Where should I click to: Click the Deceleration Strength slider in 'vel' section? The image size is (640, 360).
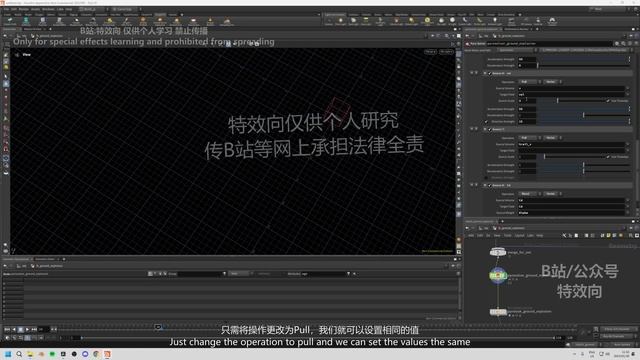[x=583, y=115]
